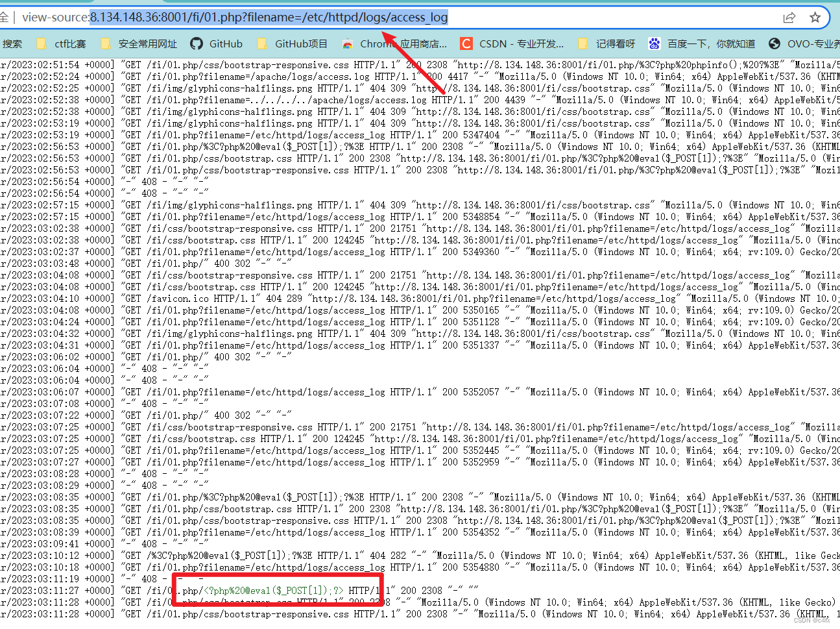Open the Chrome 应用商店 bookmark

coord(394,43)
